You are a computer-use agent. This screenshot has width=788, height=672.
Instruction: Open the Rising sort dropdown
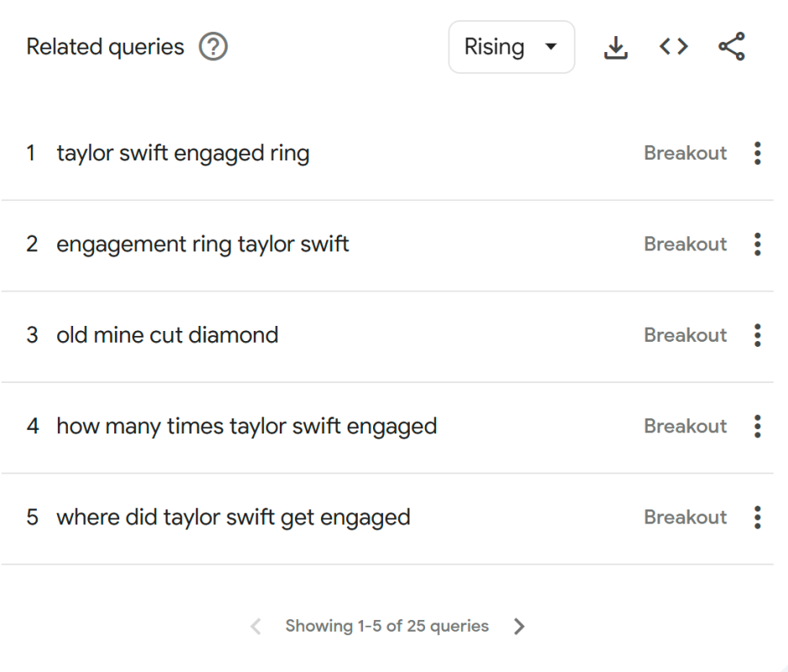pyautogui.click(x=511, y=47)
